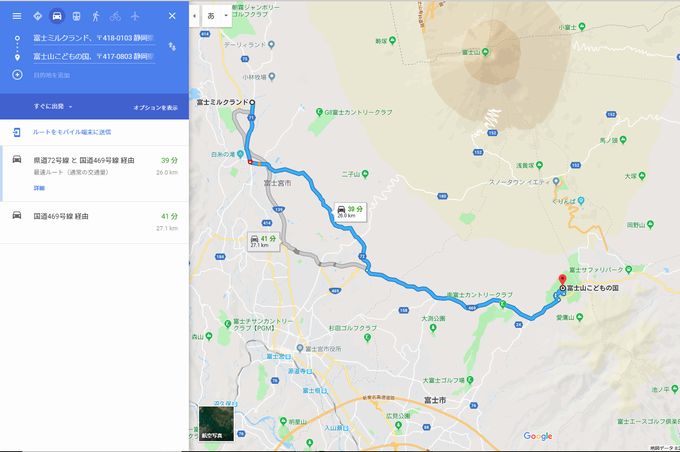Open 詳細 details for the 39 分 route

click(39, 188)
